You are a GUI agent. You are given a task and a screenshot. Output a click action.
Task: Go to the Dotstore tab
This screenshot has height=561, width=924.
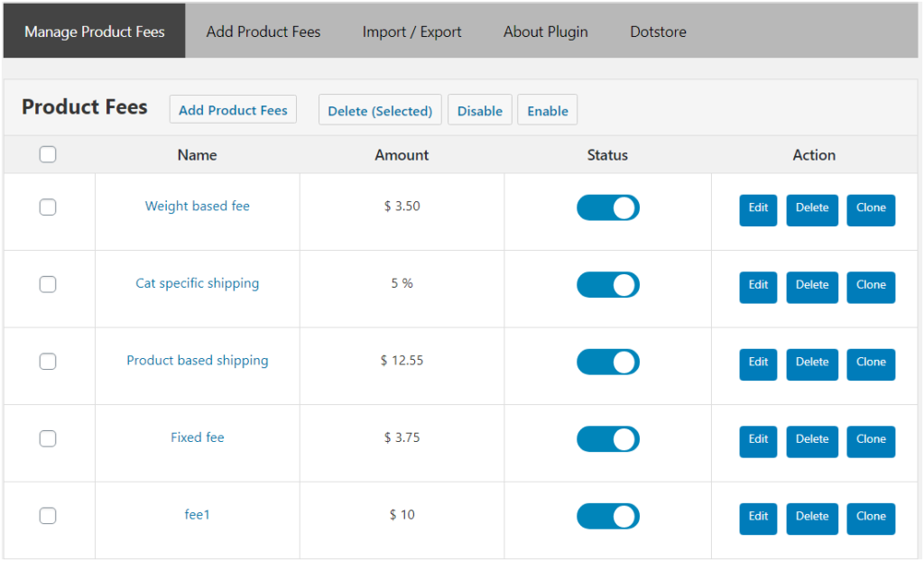pyautogui.click(x=658, y=32)
